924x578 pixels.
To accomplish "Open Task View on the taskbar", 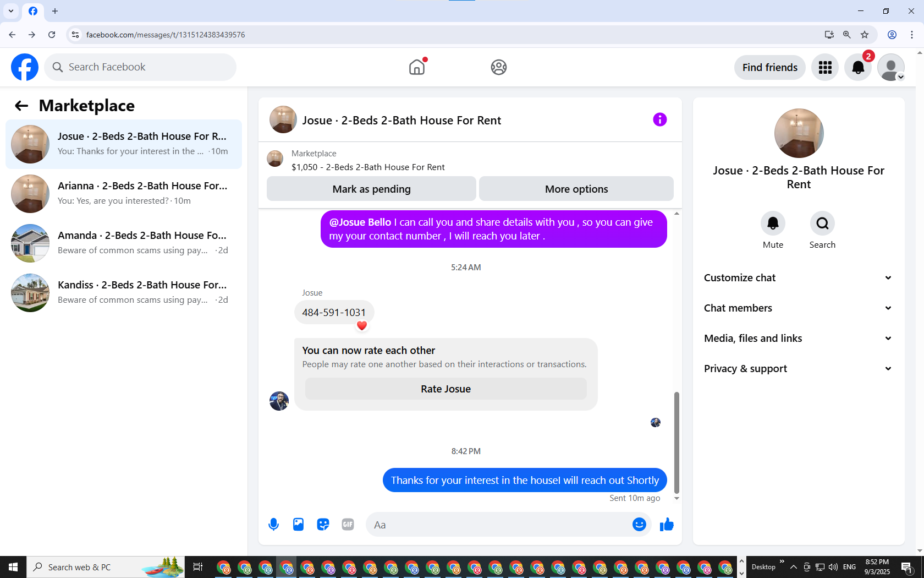I will (198, 567).
